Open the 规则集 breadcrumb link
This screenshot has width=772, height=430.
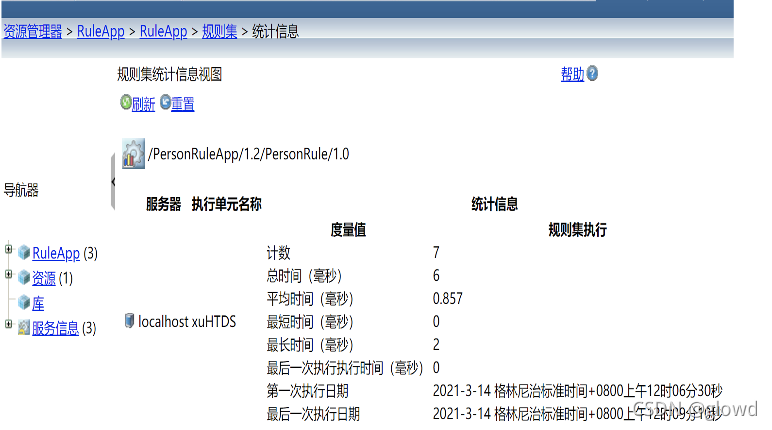coord(220,32)
